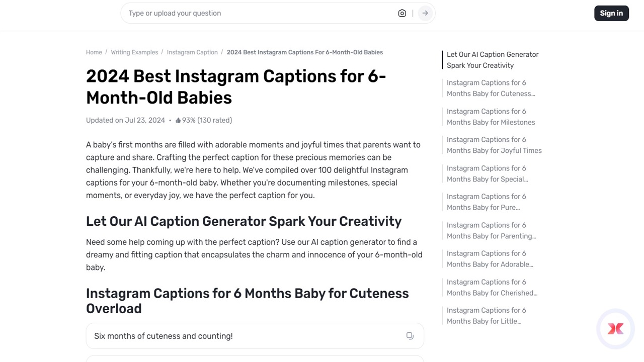The height and width of the screenshot is (362, 644).
Task: Open the floating widget in the bottom right
Action: tap(615, 329)
